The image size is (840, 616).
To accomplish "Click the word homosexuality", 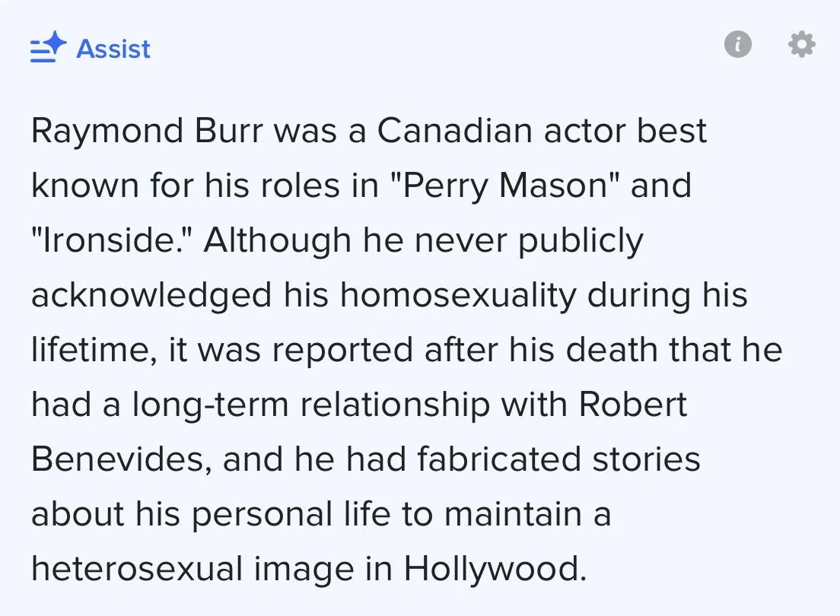I will (x=458, y=295).
